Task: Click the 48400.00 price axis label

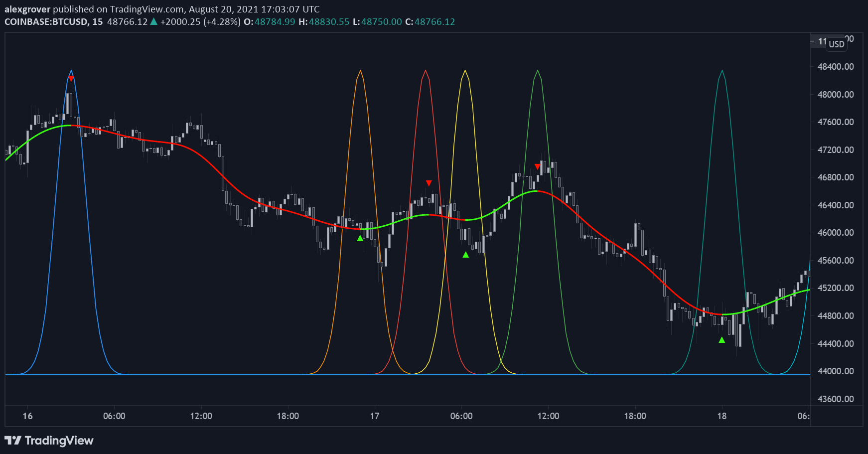Action: (x=836, y=67)
